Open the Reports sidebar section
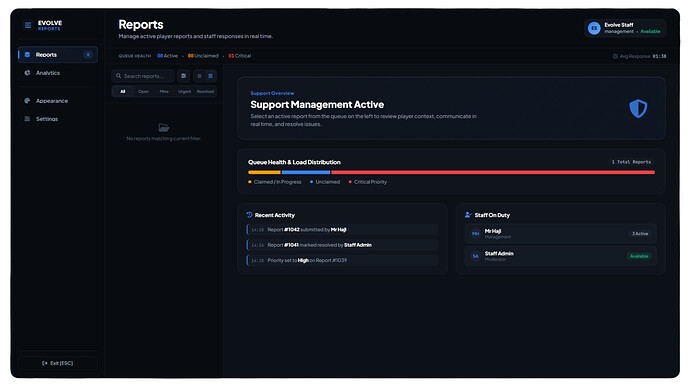 (58, 55)
